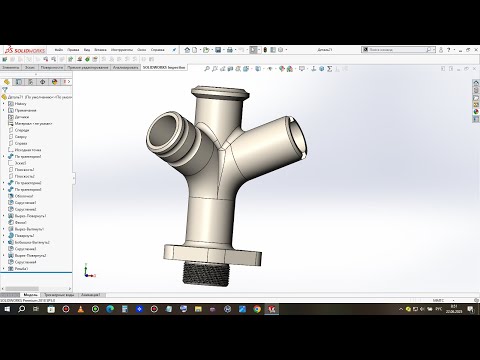Expand the first По траектории feature

[4, 156]
